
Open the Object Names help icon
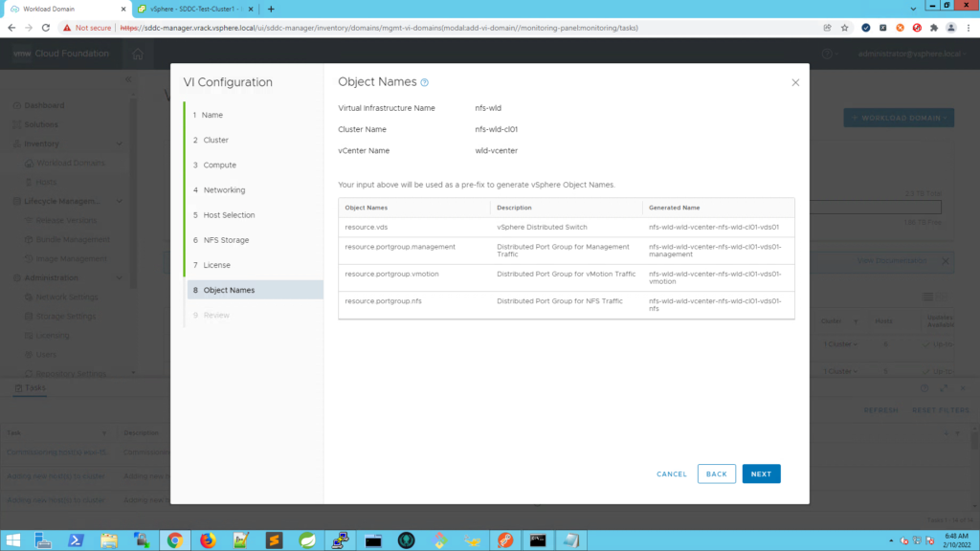[424, 82]
